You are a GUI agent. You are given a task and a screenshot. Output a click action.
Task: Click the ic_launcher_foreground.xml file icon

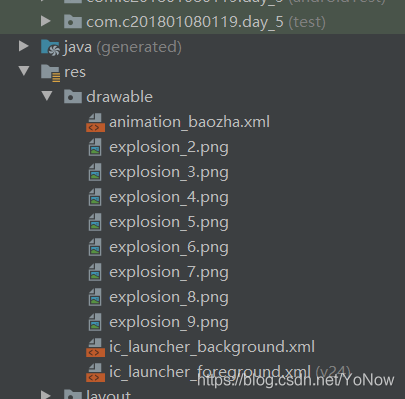click(x=95, y=372)
